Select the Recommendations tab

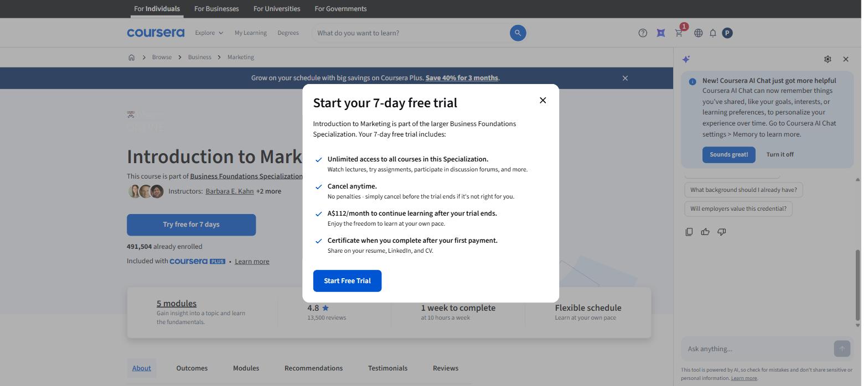click(x=313, y=368)
